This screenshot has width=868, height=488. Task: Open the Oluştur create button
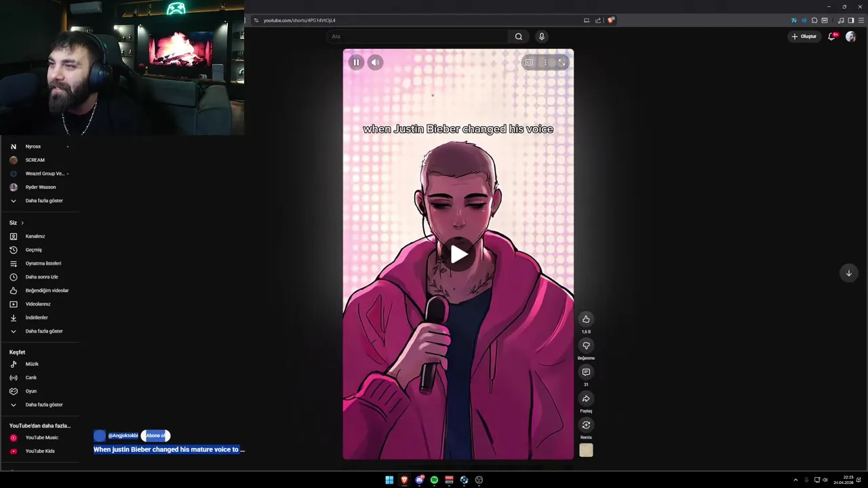pos(804,37)
